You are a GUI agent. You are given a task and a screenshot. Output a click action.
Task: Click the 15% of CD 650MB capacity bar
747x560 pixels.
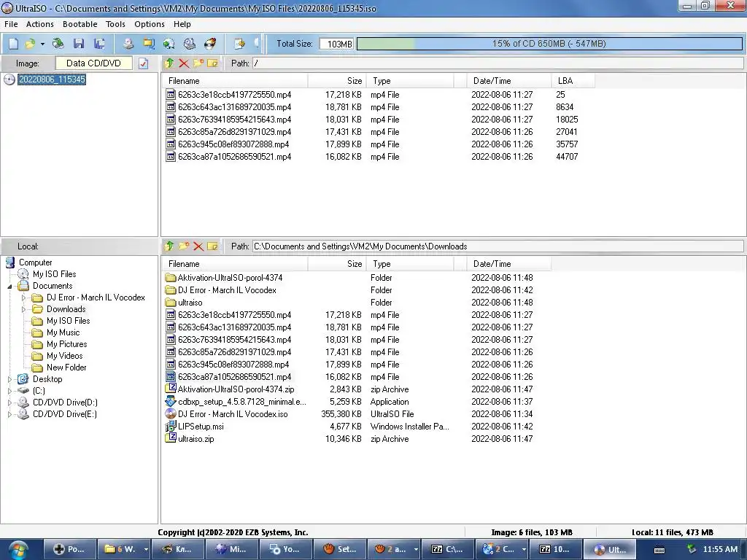coord(549,44)
